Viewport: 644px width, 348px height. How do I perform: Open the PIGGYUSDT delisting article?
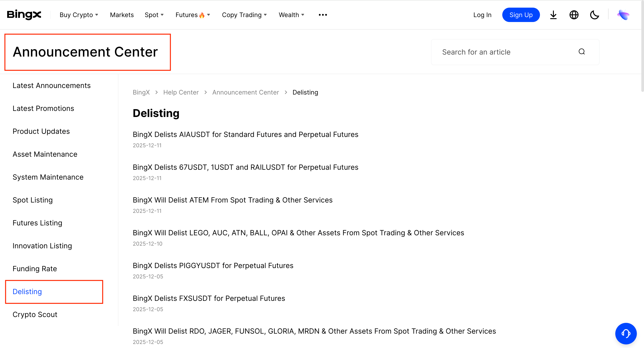(213, 265)
